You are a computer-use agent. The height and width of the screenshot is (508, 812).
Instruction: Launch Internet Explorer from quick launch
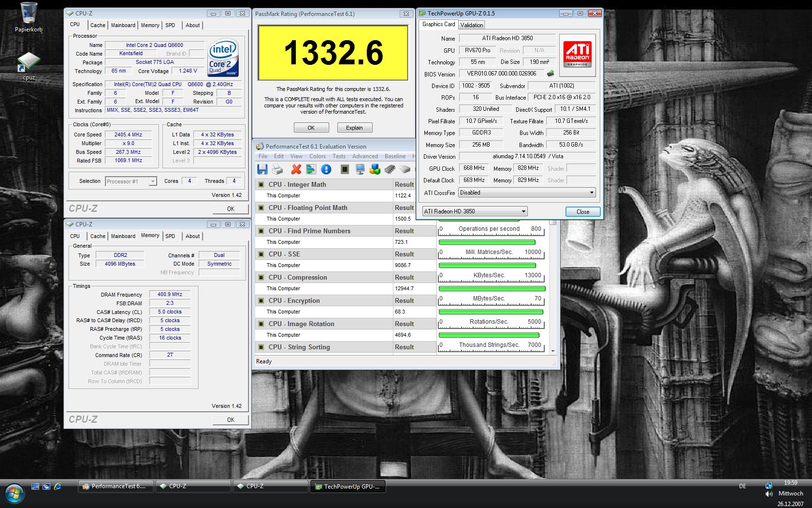click(58, 486)
